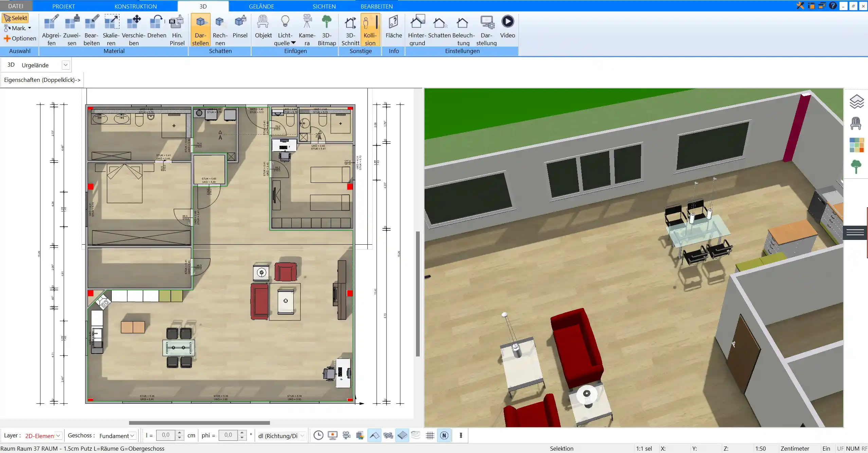Add a Kamera to the scene
Screen dimensions: 868x453
pyautogui.click(x=307, y=30)
